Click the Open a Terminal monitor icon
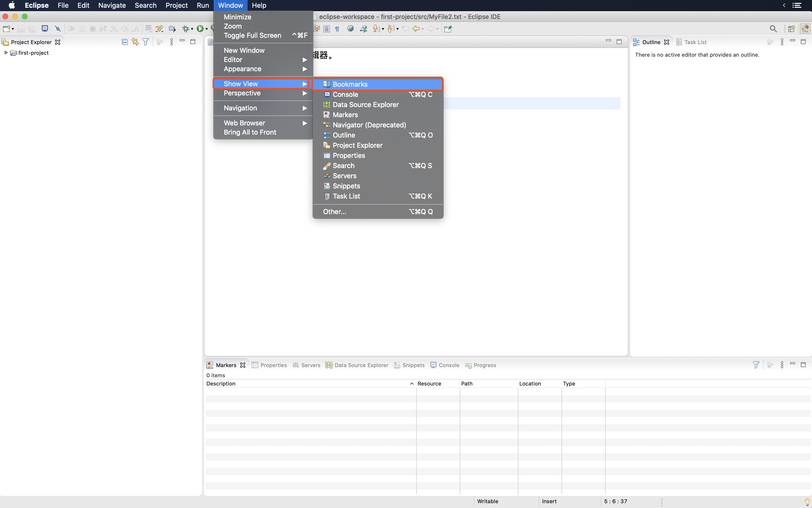Viewport: 812px width, 508px height. (x=45, y=29)
